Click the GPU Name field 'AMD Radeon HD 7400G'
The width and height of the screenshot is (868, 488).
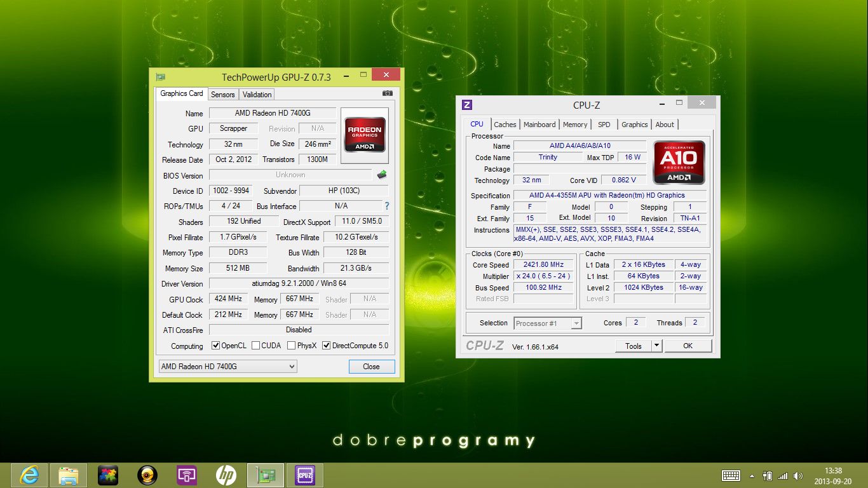(273, 113)
